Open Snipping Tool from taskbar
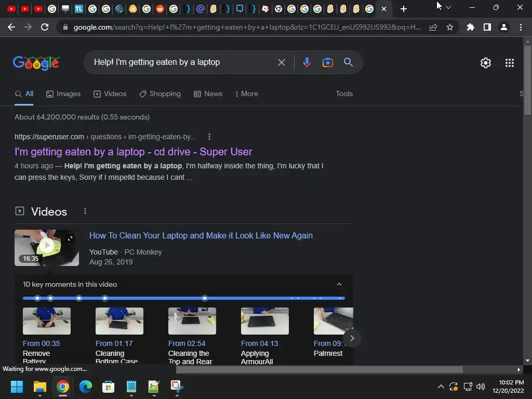 (177, 387)
